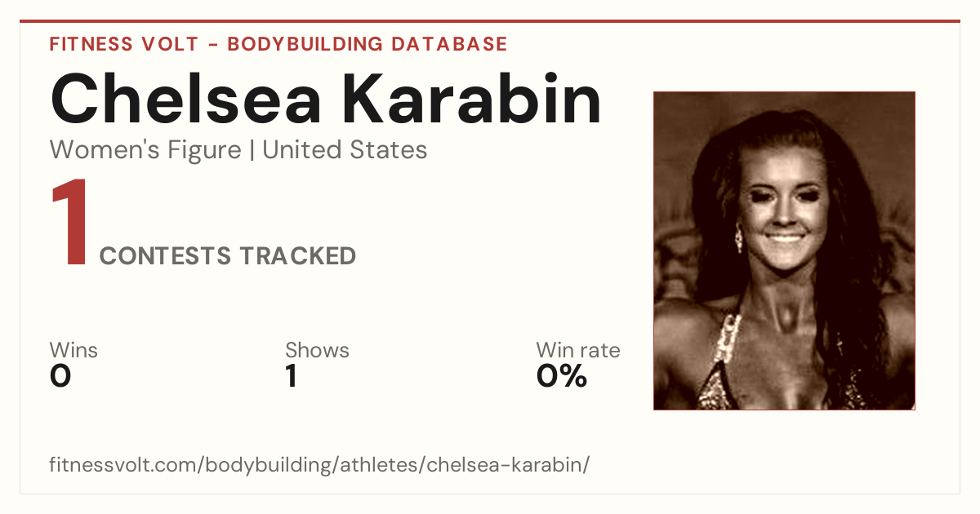Click the Fitness Volt Bodybuilding Database header
The height and width of the screenshot is (514, 980).
278,44
